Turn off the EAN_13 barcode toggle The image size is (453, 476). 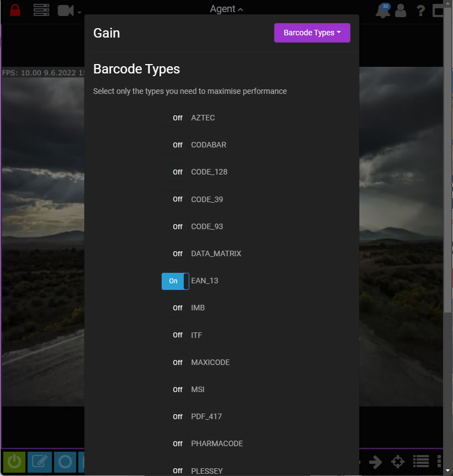(175, 281)
